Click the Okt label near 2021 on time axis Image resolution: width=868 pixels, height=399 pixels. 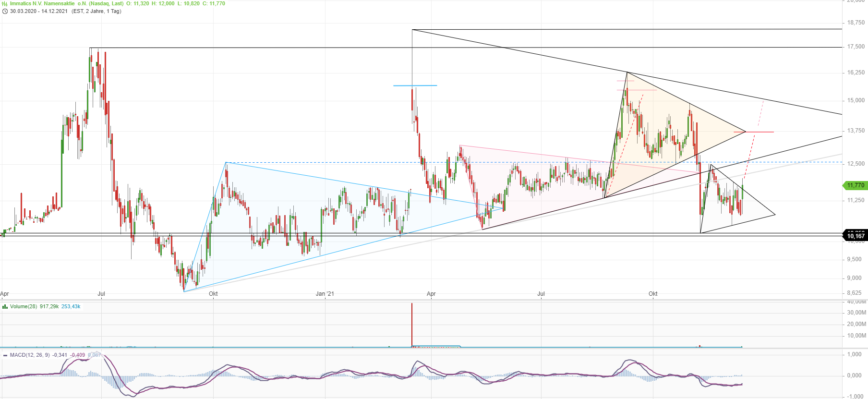[653, 294]
